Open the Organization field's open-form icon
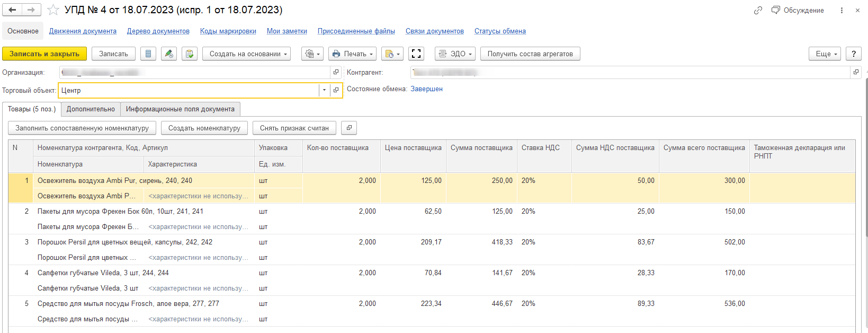The height and width of the screenshot is (333, 868). 336,72
